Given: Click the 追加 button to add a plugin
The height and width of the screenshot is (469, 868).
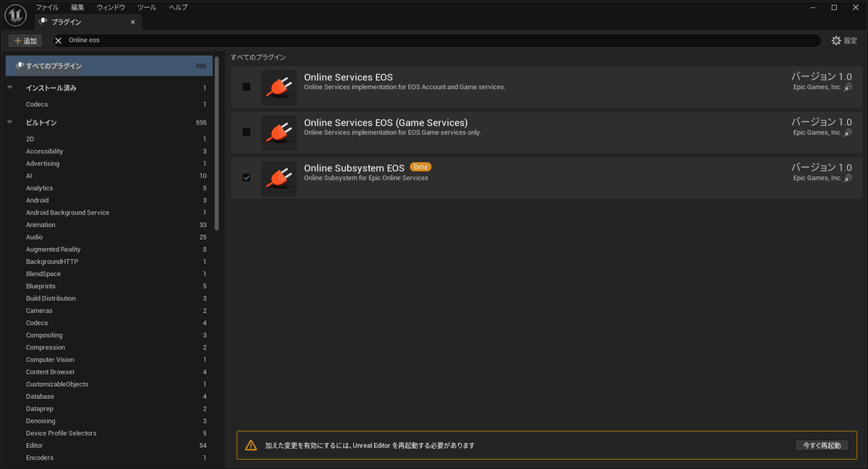Looking at the screenshot, I should (25, 40).
